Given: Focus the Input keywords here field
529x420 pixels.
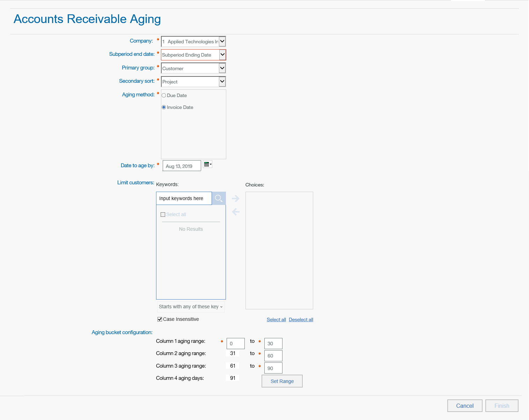Looking at the screenshot, I should [184, 198].
